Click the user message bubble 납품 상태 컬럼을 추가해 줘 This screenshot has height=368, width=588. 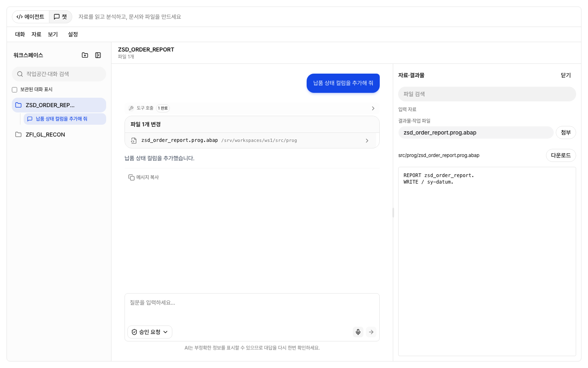[343, 83]
